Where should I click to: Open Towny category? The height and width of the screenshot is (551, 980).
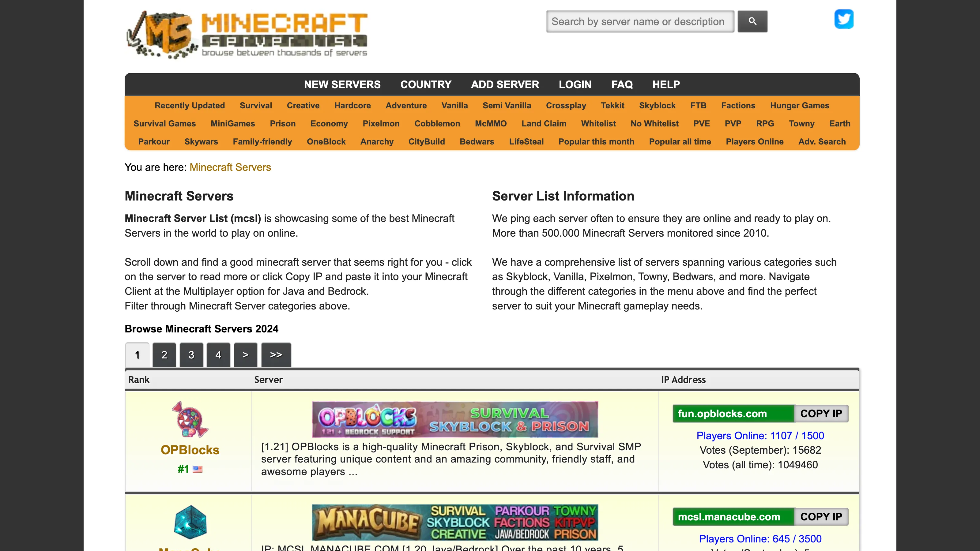click(801, 124)
